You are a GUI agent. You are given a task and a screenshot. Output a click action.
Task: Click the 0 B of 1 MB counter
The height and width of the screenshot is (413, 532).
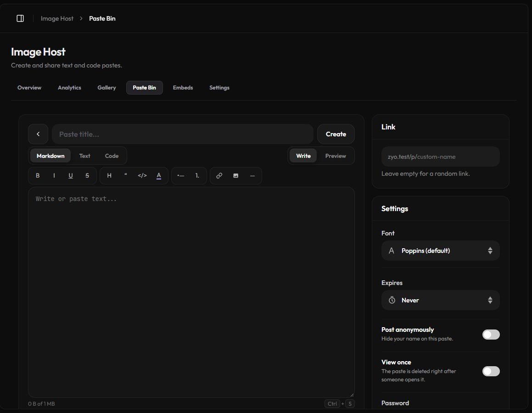click(41, 403)
